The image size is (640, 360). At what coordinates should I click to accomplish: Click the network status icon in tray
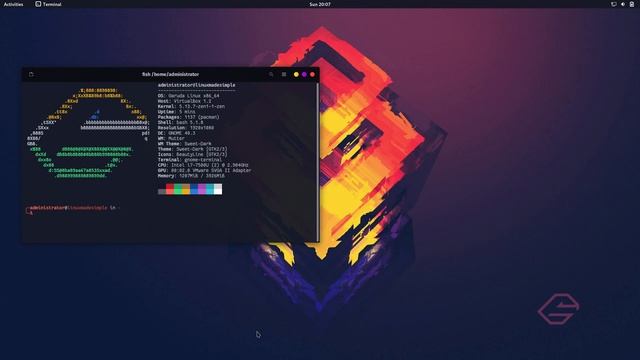pyautogui.click(x=613, y=4)
